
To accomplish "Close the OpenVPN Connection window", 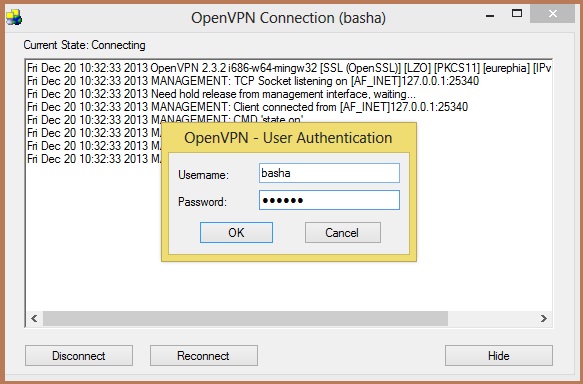I will tap(553, 14).
